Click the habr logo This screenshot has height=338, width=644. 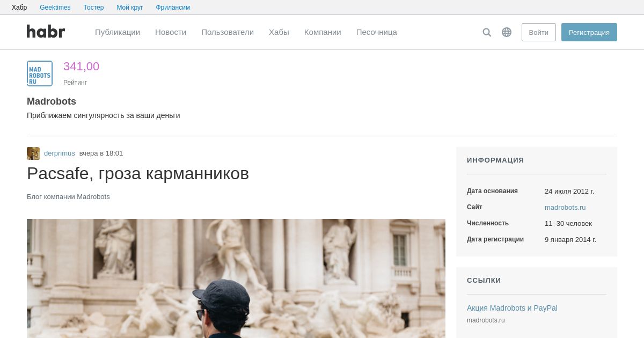click(x=46, y=32)
